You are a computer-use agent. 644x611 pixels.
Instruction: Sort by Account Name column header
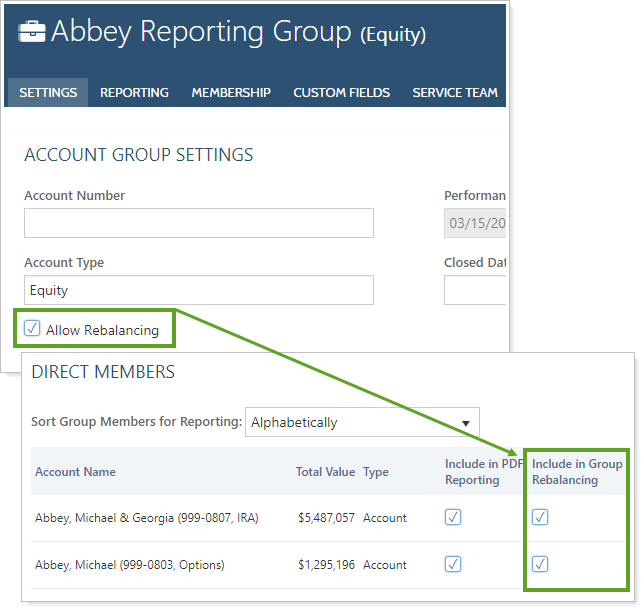[x=75, y=472]
